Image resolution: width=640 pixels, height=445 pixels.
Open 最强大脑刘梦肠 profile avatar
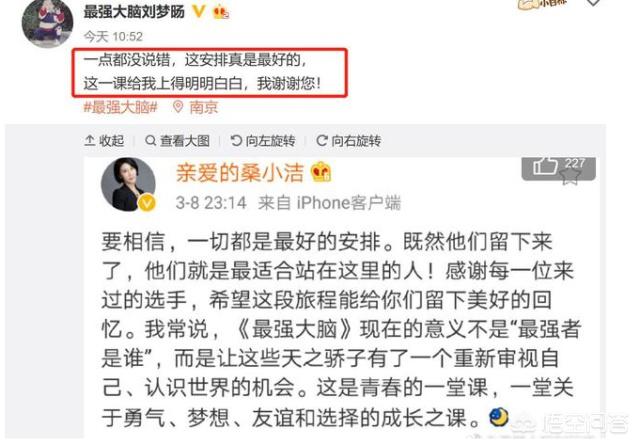coord(47,24)
